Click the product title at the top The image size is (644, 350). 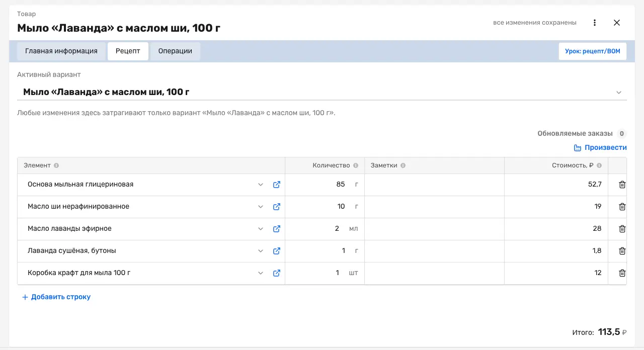click(119, 28)
